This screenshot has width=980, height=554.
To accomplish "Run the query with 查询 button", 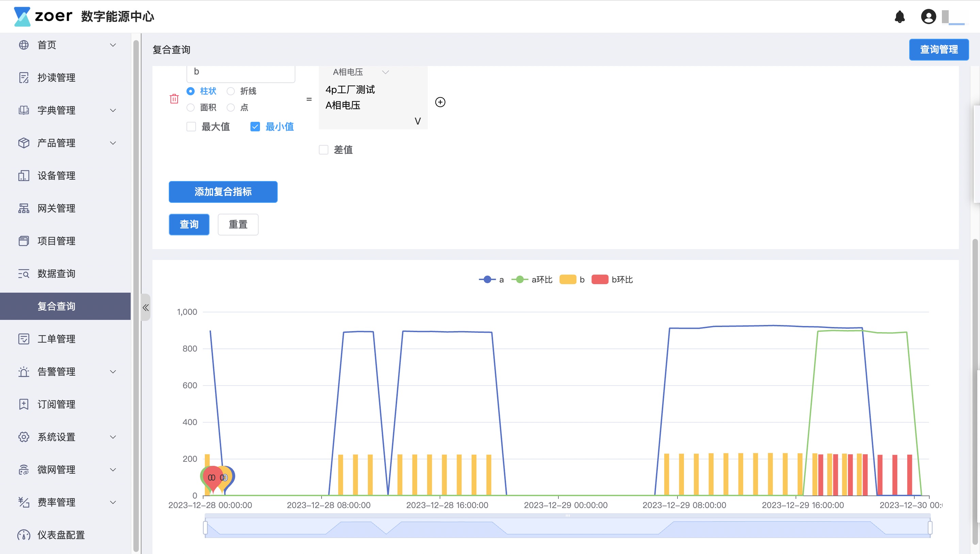I will coord(189,225).
